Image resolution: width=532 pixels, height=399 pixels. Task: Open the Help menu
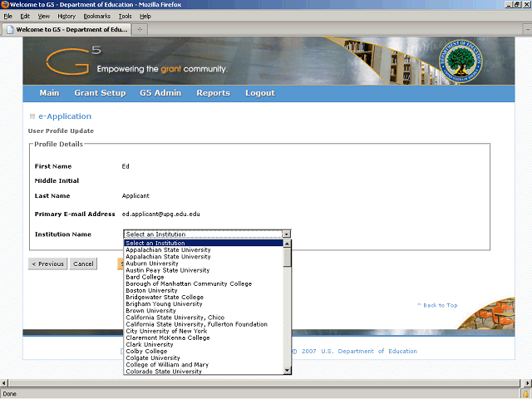[145, 17]
